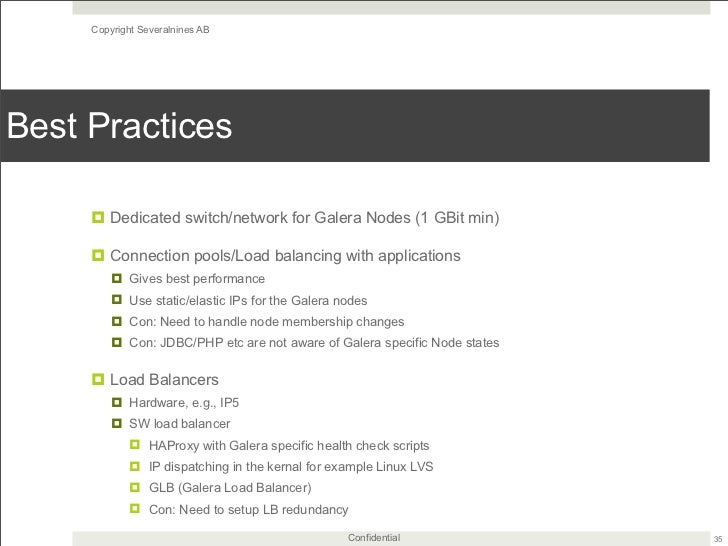
Task: Click the dark bullet before 'Hardware, e.g., IP5'
Action: (x=117, y=402)
